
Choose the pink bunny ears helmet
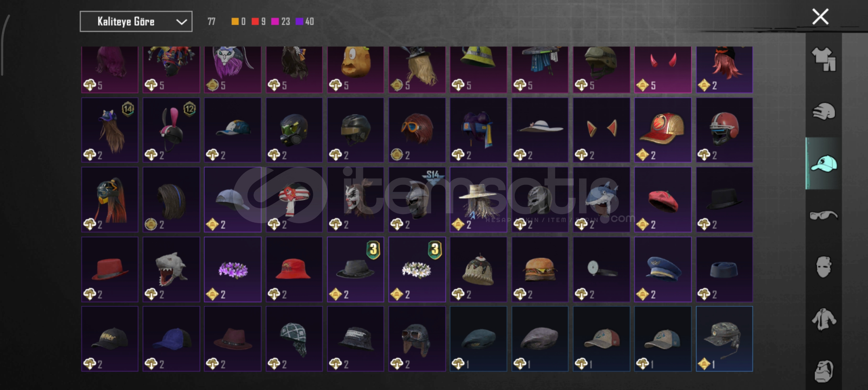(x=171, y=130)
